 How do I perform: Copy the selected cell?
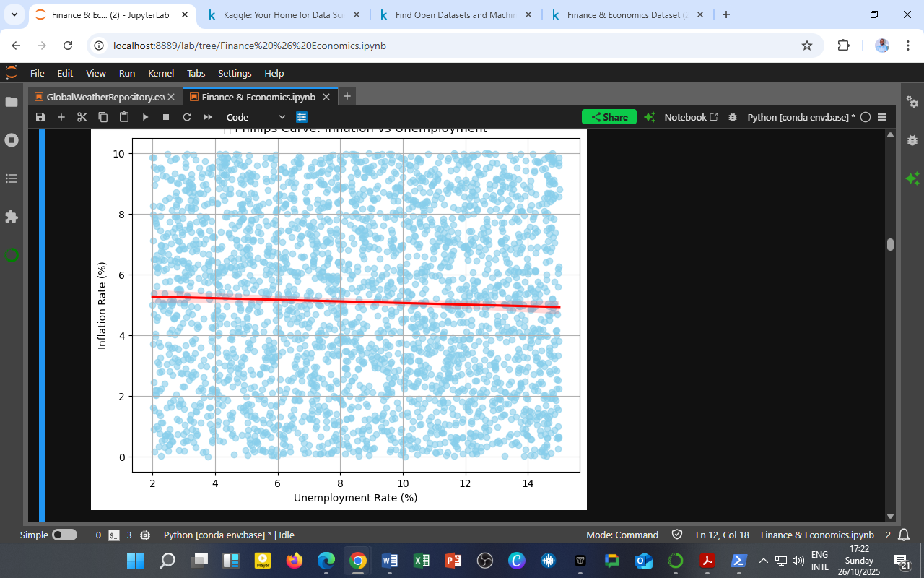(103, 116)
